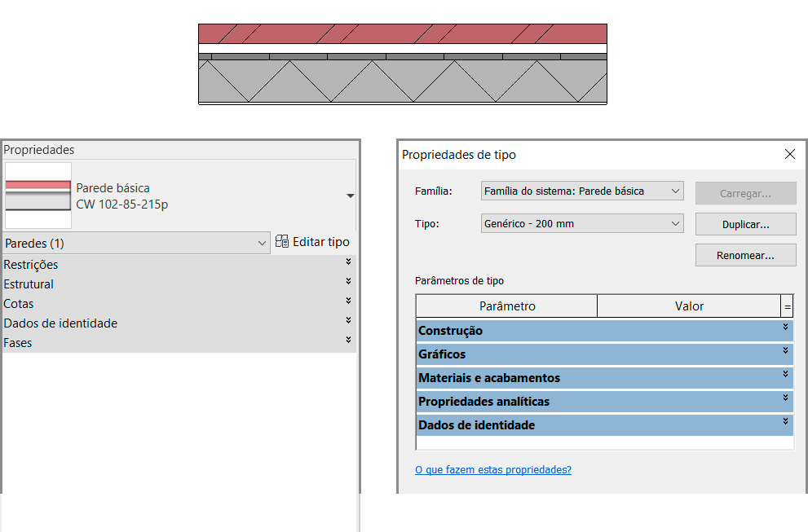Image resolution: width=808 pixels, height=532 pixels.
Task: Click the wall type preview thumbnail
Action: click(38, 195)
